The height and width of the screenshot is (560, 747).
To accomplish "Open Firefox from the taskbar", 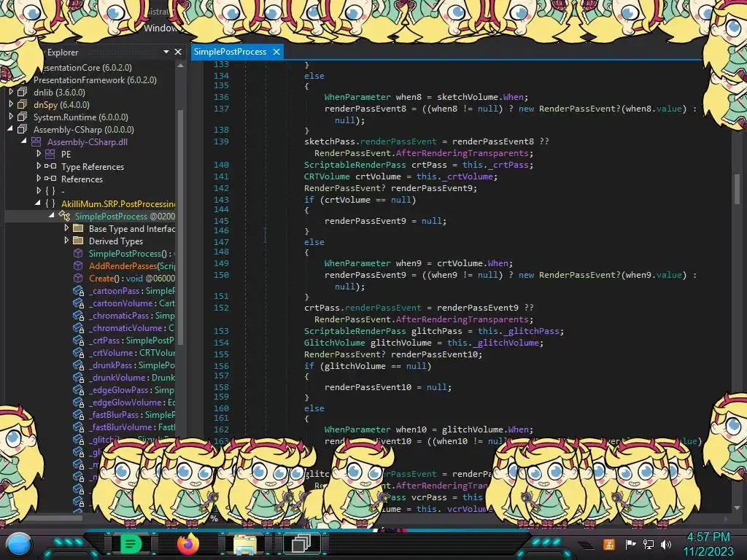I will (188, 544).
